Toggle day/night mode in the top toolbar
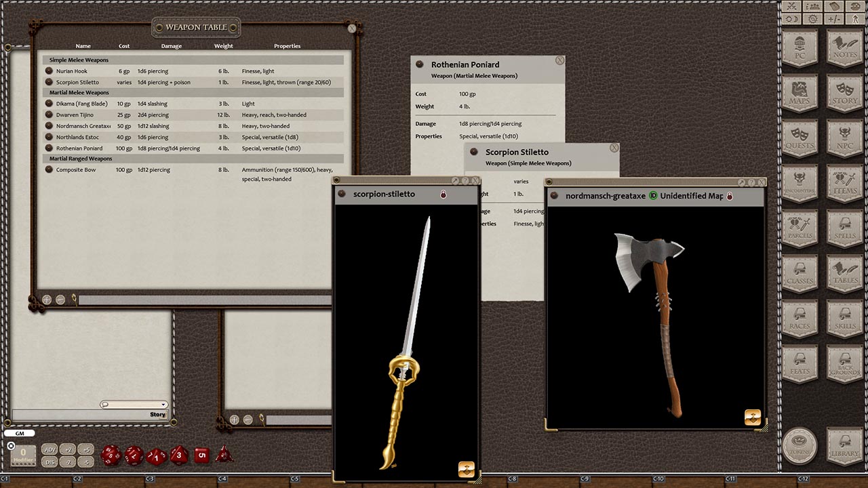 [x=791, y=19]
